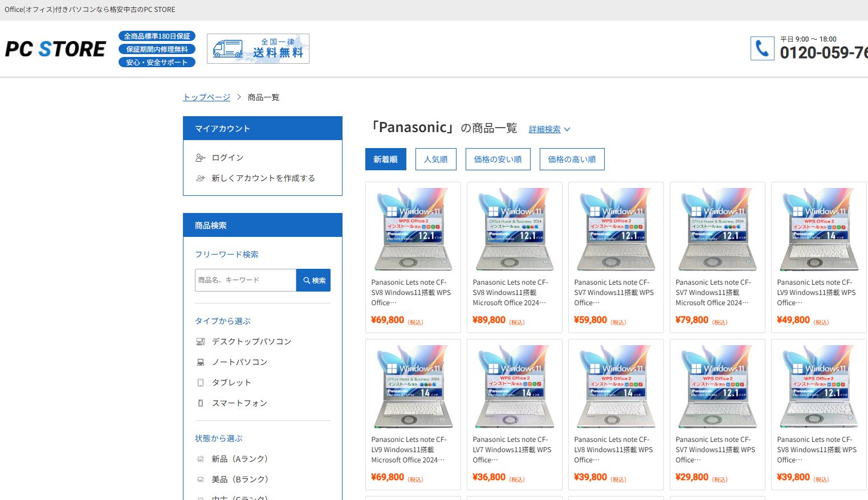Choose スマートフォン category
The width and height of the screenshot is (868, 500).
pyautogui.click(x=240, y=403)
